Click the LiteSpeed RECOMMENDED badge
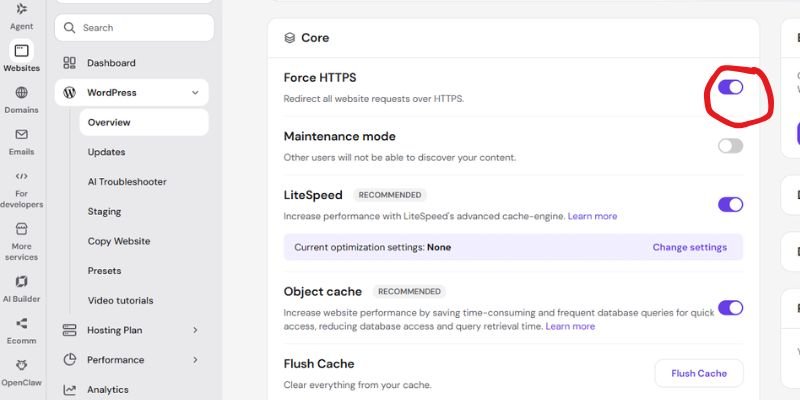The height and width of the screenshot is (400, 800). (x=390, y=195)
